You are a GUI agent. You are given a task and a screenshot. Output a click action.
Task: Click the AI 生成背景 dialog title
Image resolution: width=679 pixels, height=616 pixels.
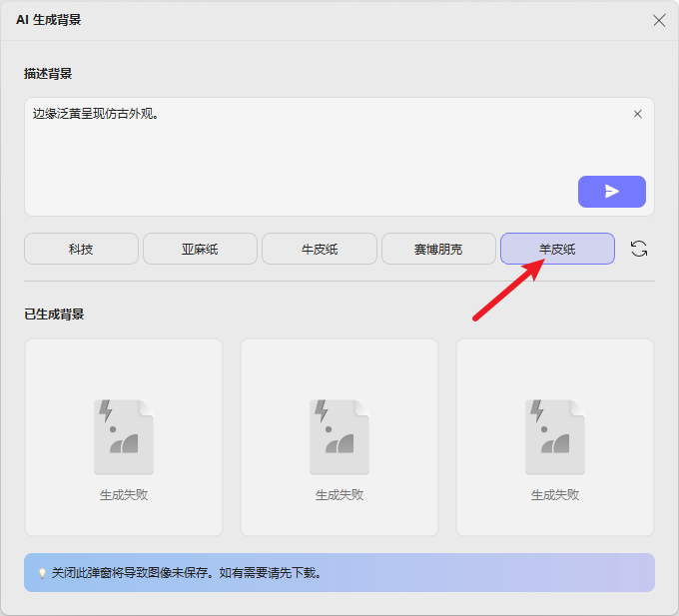click(48, 20)
